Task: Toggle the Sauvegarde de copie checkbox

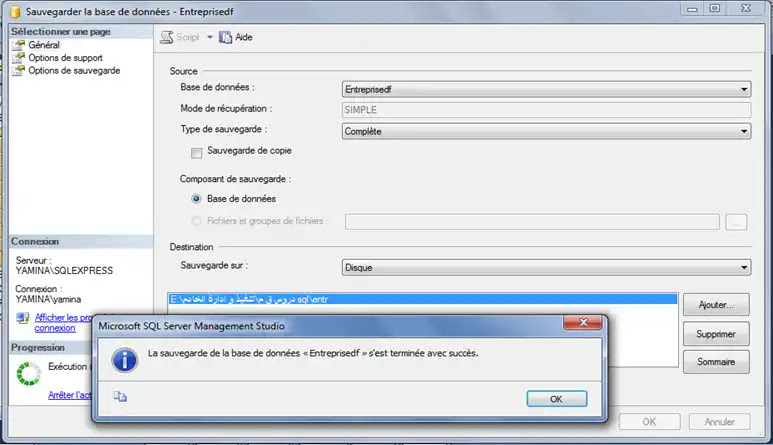Action: 196,153
